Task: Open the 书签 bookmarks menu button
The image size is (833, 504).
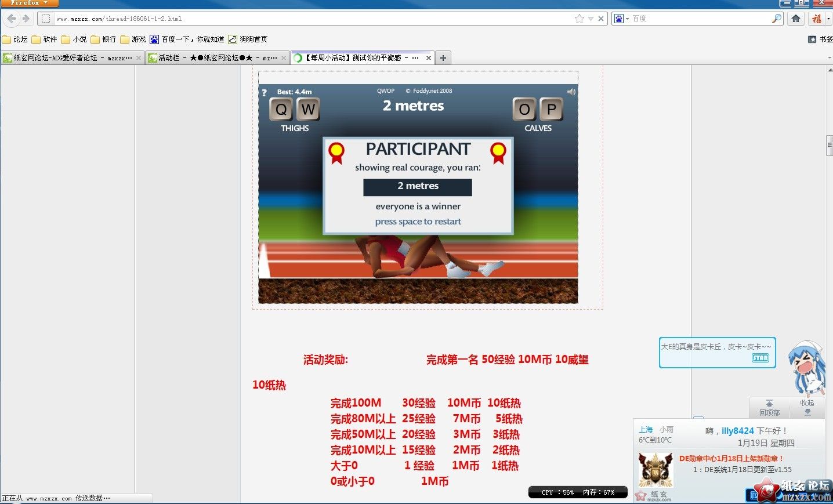Action: [x=820, y=39]
